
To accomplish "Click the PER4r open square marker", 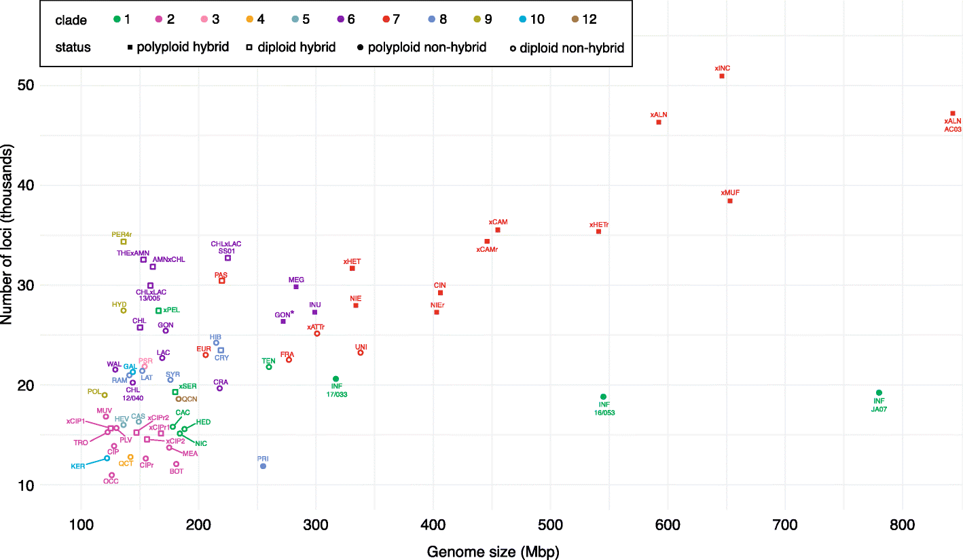I will pos(124,242).
